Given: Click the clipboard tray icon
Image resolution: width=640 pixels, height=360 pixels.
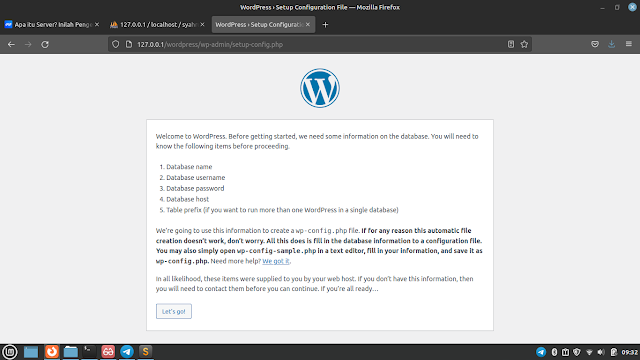Looking at the screenshot, I should point(565,352).
